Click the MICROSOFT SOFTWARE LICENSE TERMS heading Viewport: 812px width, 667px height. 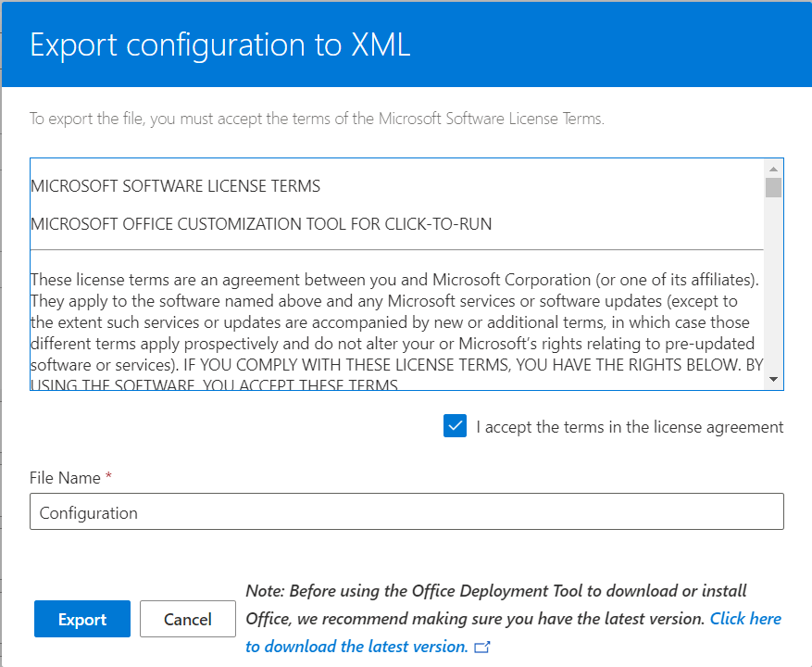(x=175, y=186)
